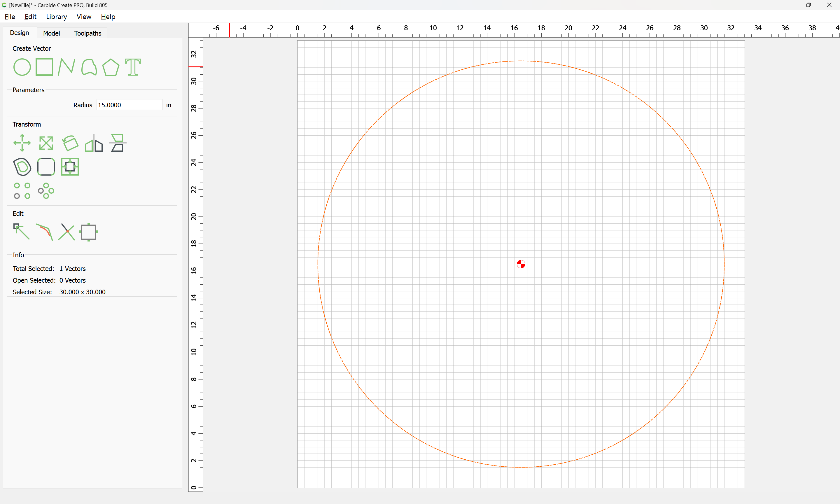Click the '16' mark on horizontal ruler
Screen dimensions: 840x504
514,28
